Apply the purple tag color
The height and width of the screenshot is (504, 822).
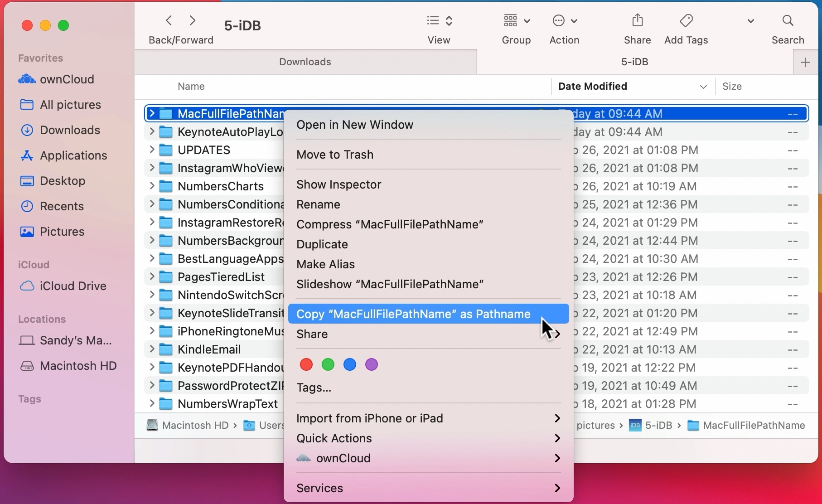[372, 365]
